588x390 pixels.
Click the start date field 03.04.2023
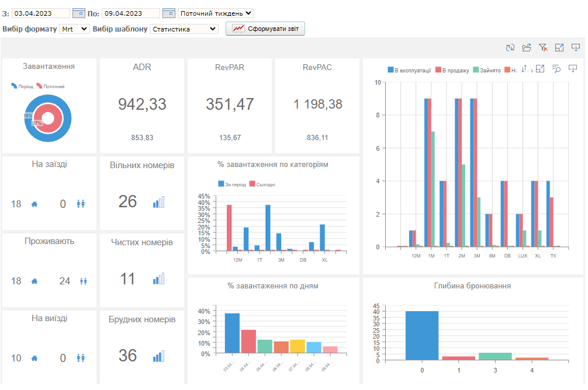[40, 13]
